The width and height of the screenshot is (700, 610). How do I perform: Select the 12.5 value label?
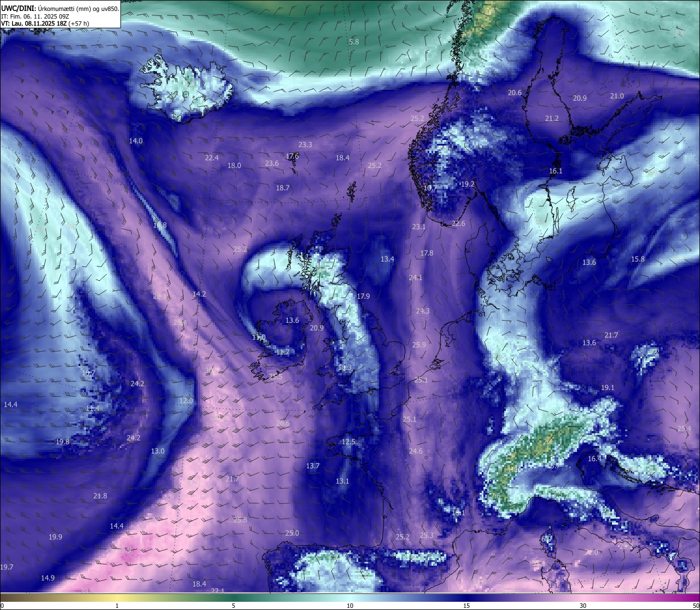348,442
